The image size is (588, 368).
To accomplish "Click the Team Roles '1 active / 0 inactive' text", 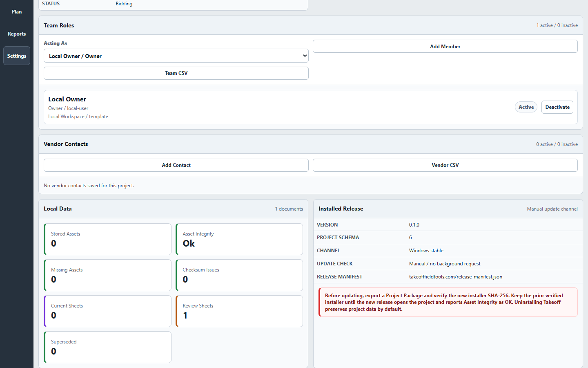I will 557,25.
